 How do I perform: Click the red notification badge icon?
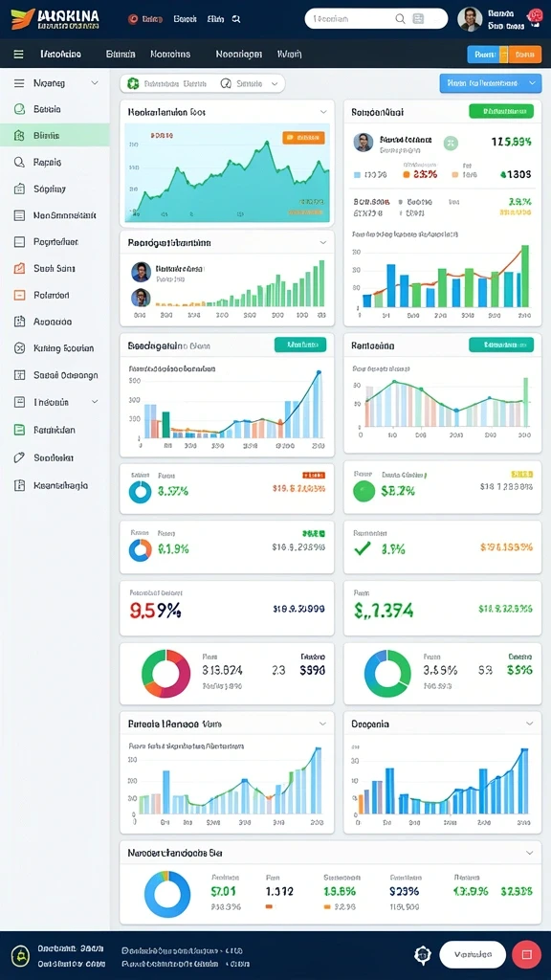tap(534, 16)
